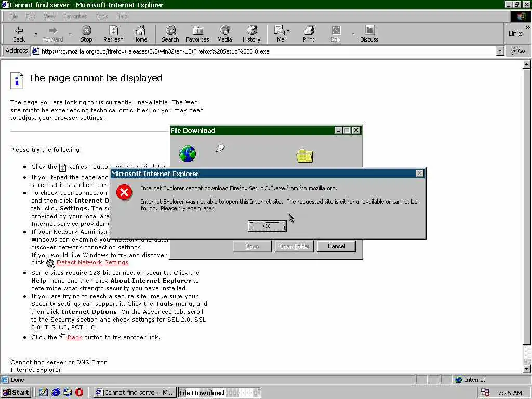This screenshot has width=532, height=399.
Task: Open the Media bar
Action: coord(224,34)
